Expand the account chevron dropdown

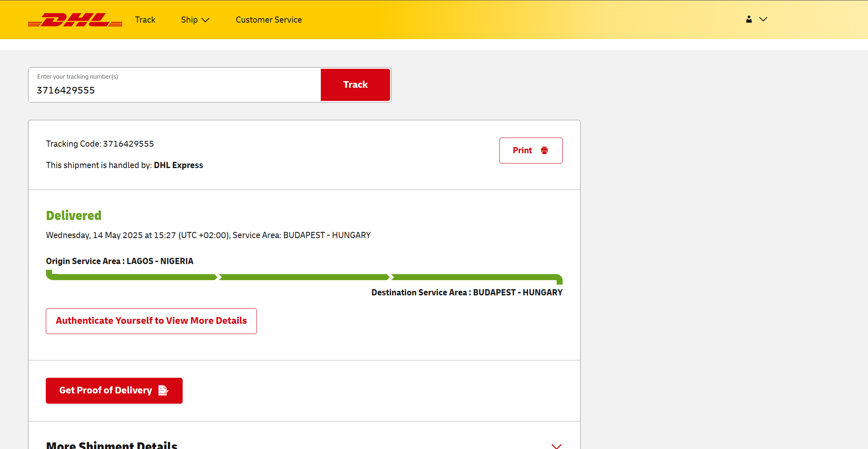click(x=763, y=19)
